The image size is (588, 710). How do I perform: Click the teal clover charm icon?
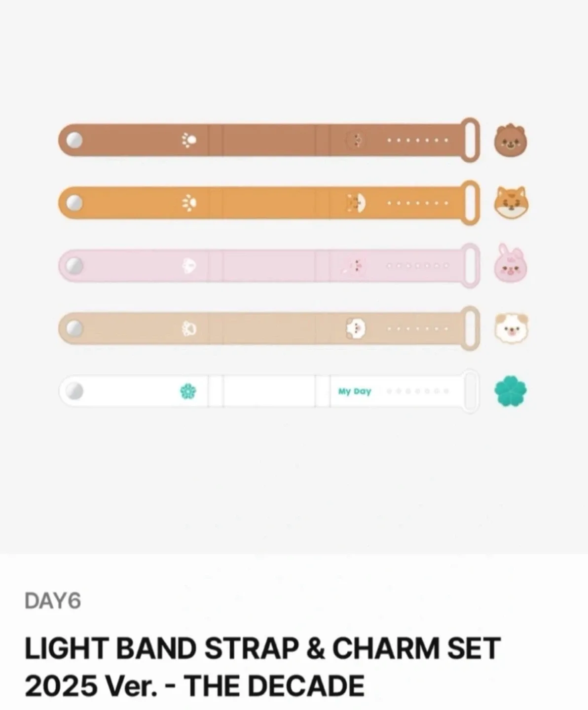pyautogui.click(x=511, y=392)
